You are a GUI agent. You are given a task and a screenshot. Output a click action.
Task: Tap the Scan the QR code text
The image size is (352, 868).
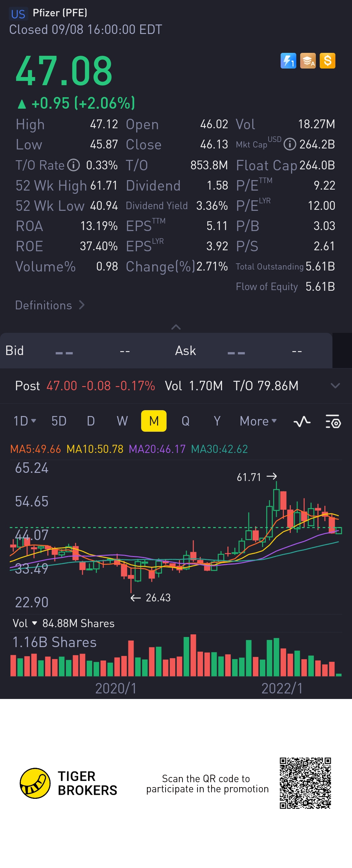[x=207, y=784]
